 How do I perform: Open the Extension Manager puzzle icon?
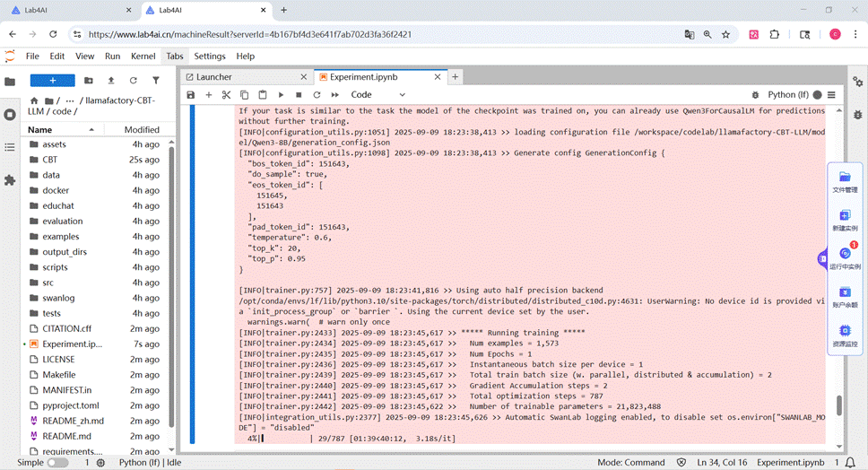pos(10,180)
